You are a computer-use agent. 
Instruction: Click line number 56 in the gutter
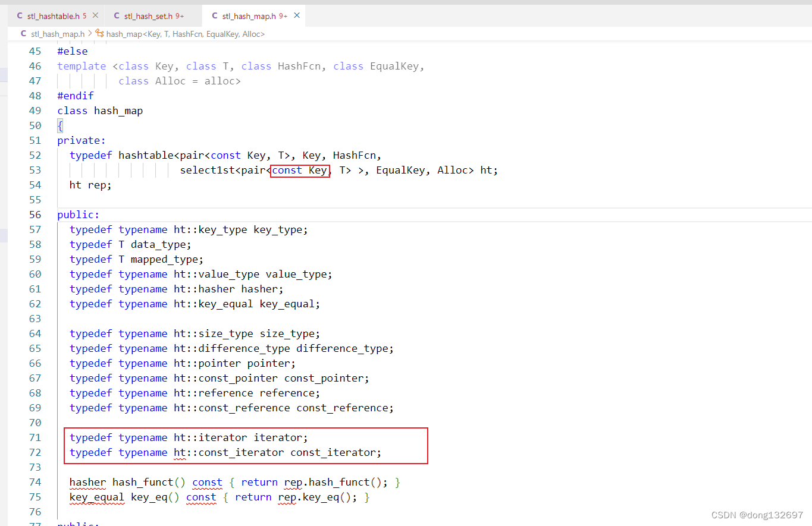coord(35,215)
